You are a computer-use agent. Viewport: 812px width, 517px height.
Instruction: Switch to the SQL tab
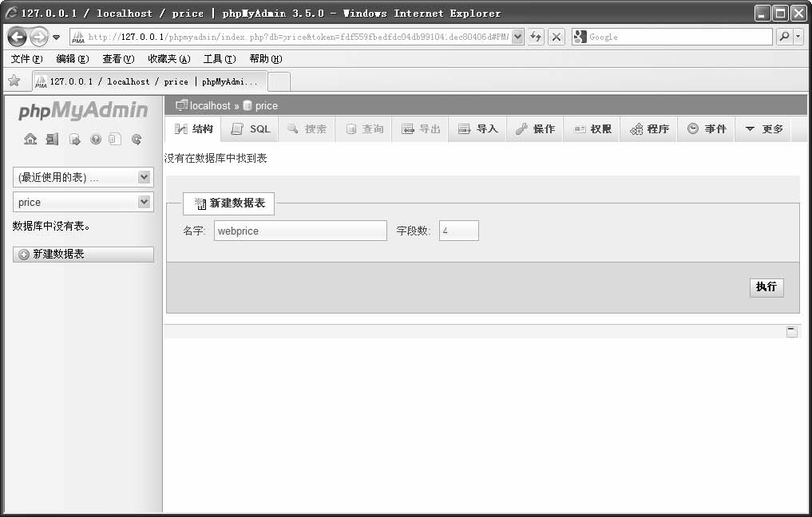click(x=251, y=129)
